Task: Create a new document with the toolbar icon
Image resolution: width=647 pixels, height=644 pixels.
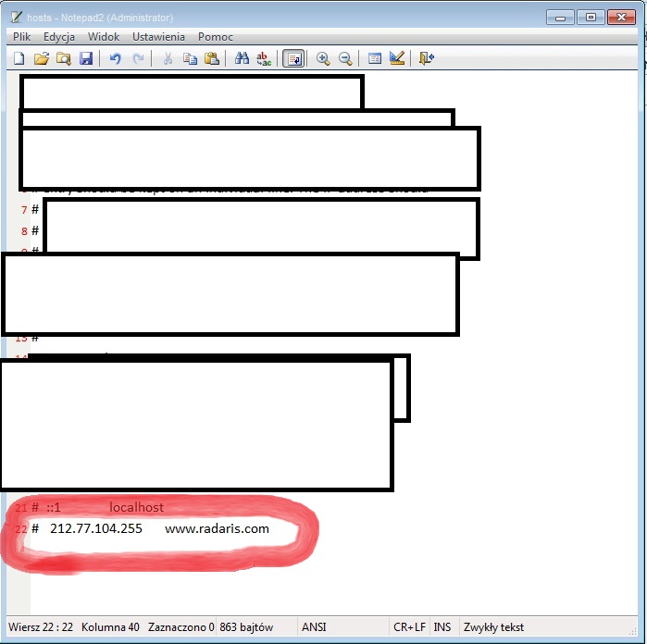Action: 19,58
